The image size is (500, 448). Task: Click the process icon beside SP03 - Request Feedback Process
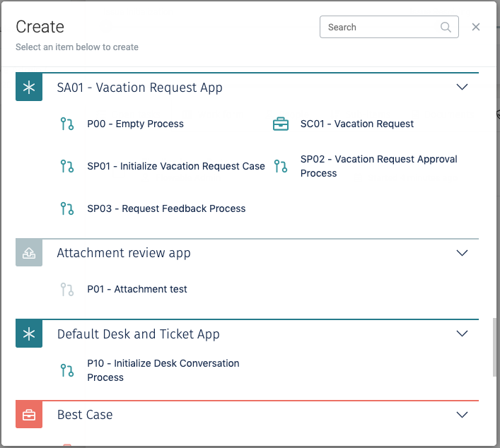tap(67, 209)
